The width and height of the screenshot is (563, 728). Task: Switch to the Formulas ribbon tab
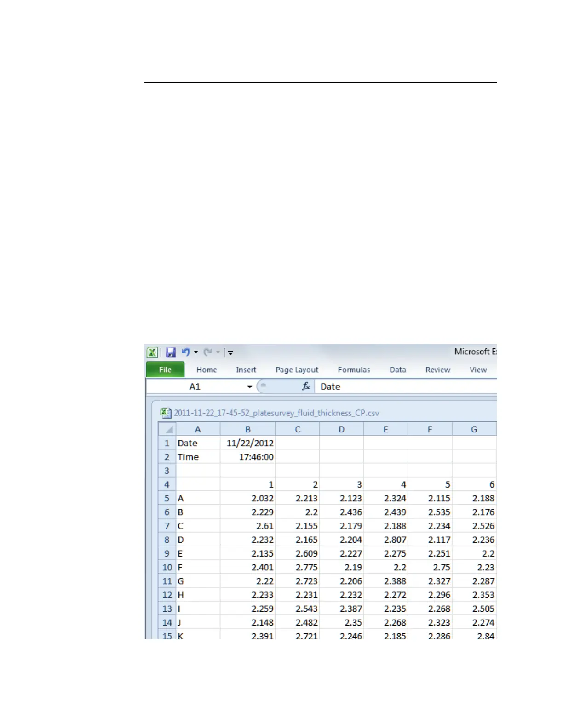tap(354, 370)
